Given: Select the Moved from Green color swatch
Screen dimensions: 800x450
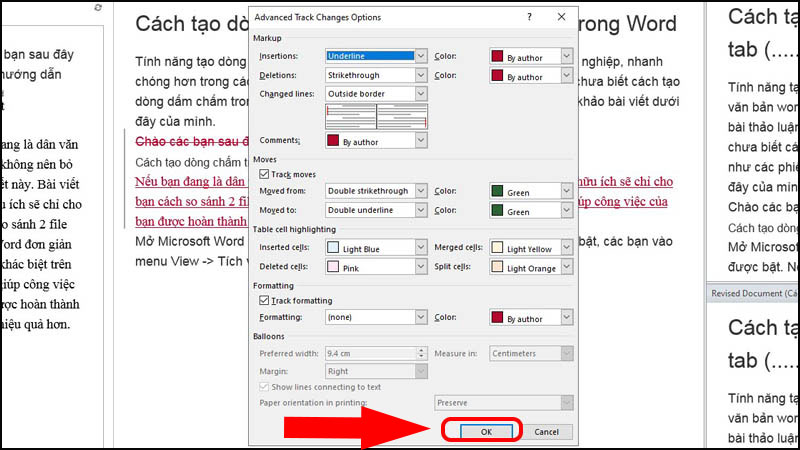Looking at the screenshot, I should 531,192.
